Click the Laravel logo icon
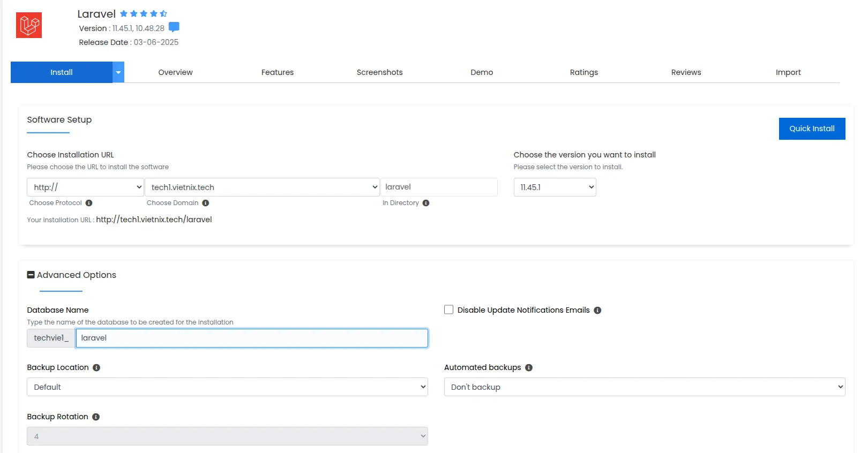Image resolution: width=868 pixels, height=453 pixels. point(29,25)
